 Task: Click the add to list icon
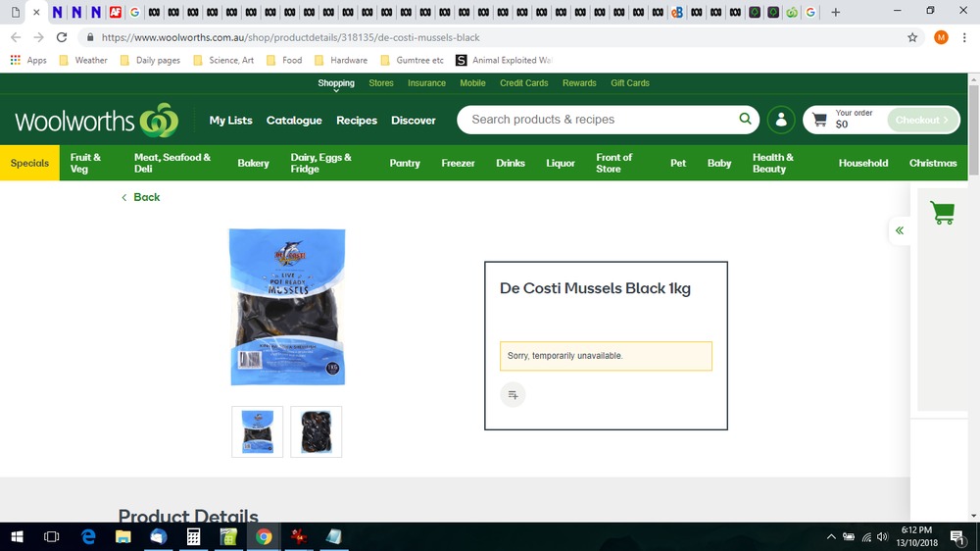[x=513, y=394]
